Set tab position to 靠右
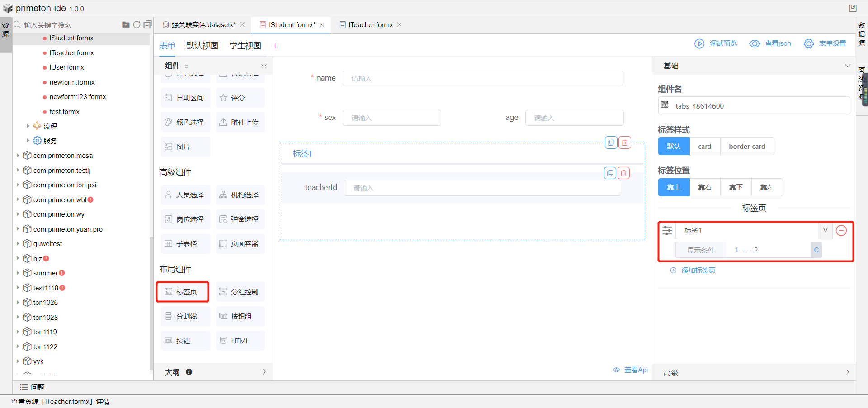 (x=704, y=187)
